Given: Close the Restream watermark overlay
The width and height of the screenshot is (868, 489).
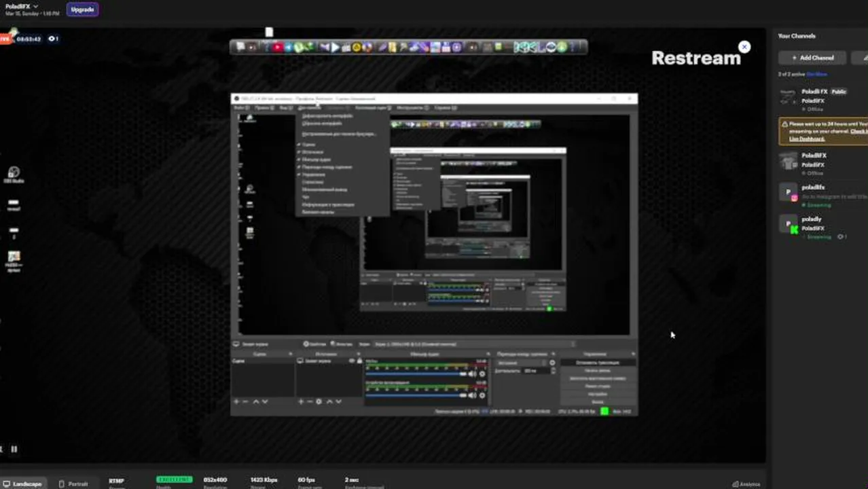Looking at the screenshot, I should [744, 47].
